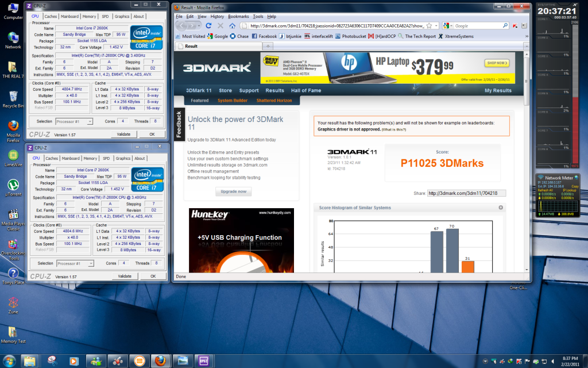588x368 pixels.
Task: Click the 'What is this?' link
Action: coord(394,129)
